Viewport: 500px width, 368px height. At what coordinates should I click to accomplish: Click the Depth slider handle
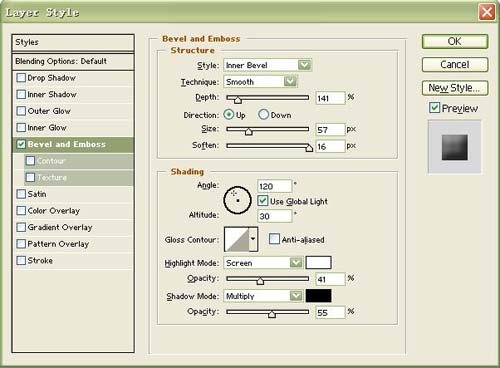pos(237,99)
